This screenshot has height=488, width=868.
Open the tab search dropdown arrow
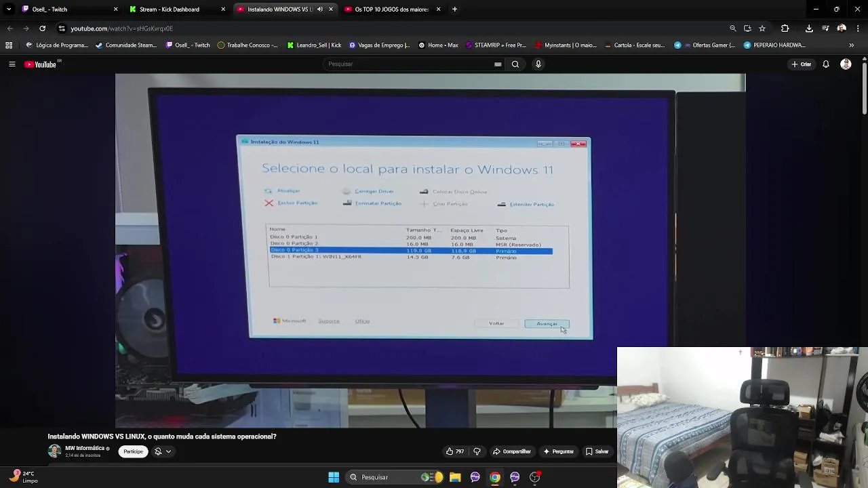pos(9,9)
